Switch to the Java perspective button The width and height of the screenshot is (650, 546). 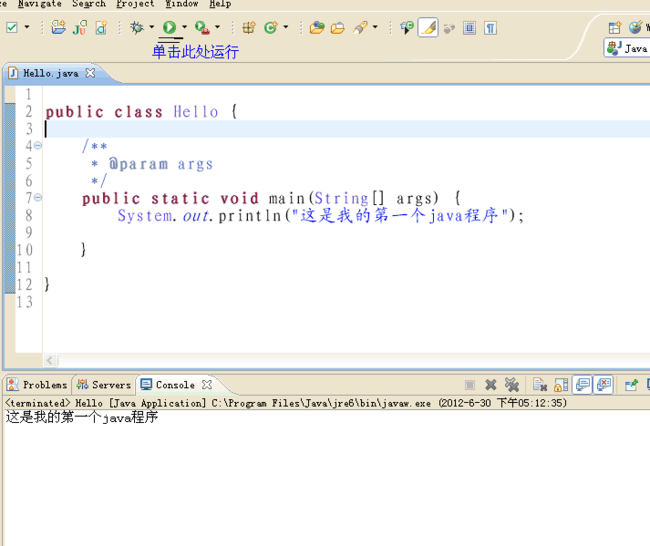[x=627, y=49]
